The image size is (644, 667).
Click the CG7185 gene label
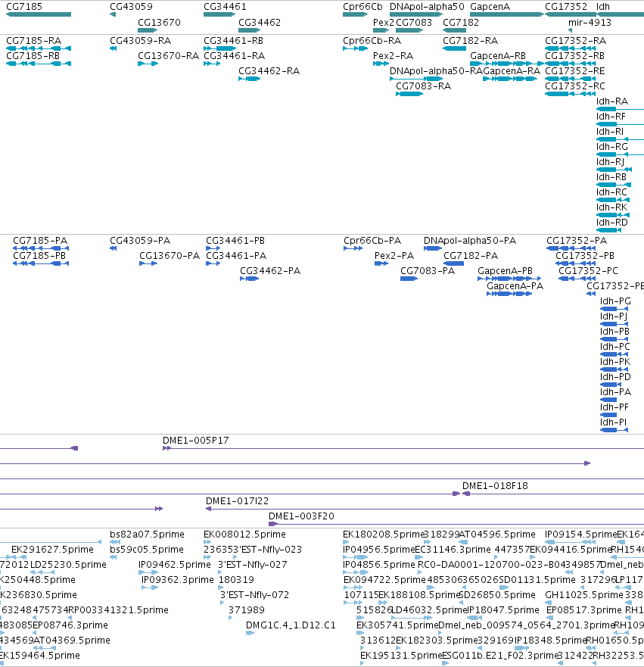point(24,7)
